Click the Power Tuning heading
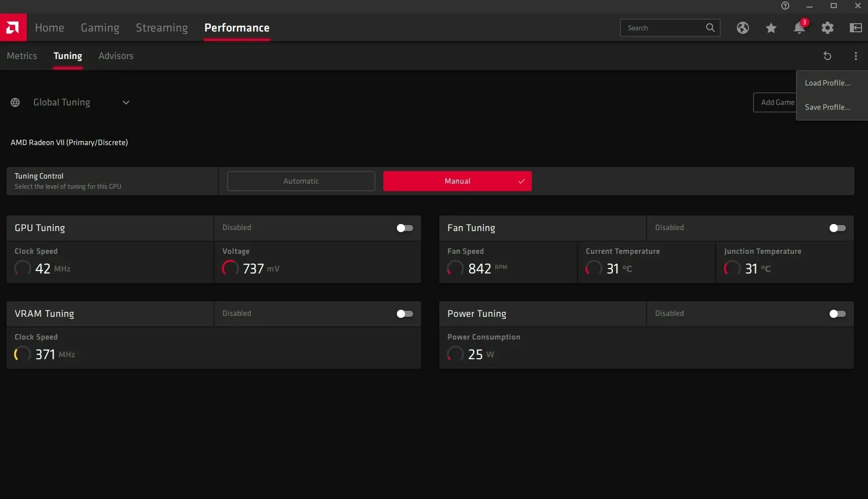The image size is (868, 499). (477, 314)
